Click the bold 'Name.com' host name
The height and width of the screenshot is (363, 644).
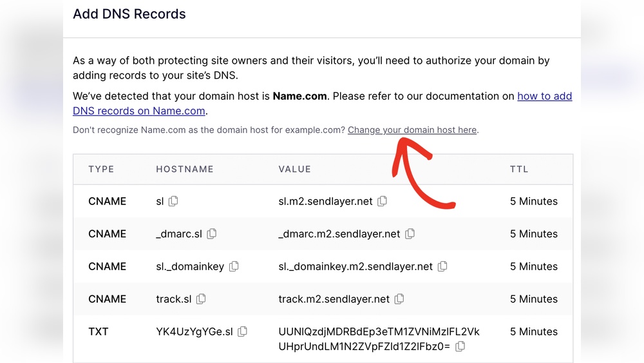click(300, 96)
